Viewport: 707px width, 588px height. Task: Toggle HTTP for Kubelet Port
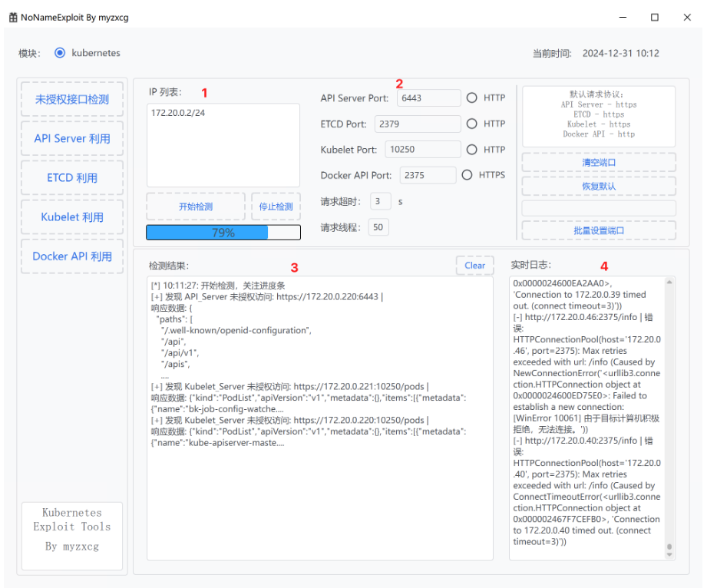click(471, 149)
